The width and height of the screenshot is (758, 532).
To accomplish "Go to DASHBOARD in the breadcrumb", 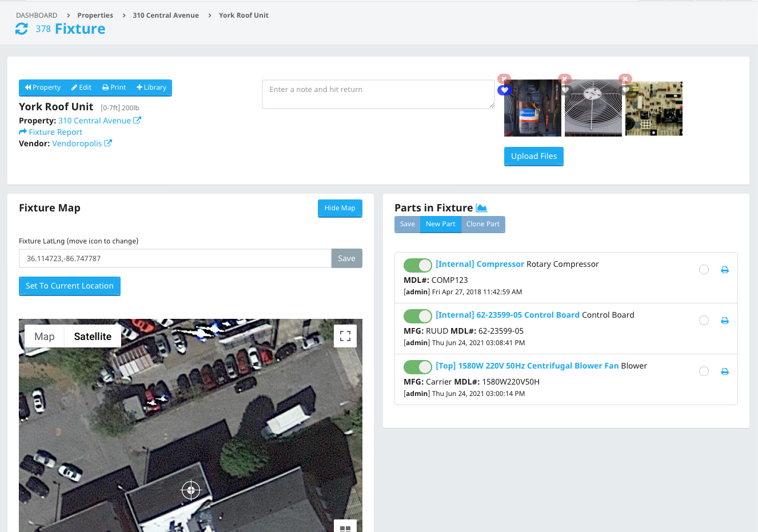I will 37,15.
